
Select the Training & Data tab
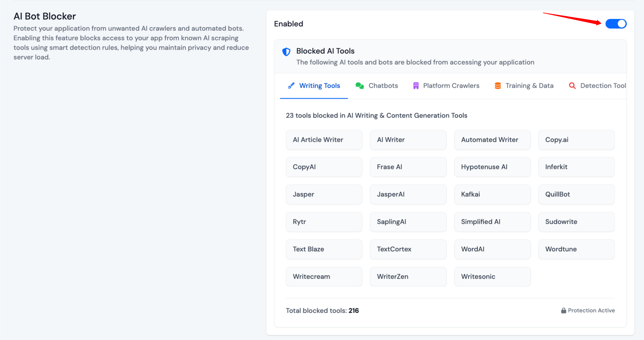click(529, 86)
